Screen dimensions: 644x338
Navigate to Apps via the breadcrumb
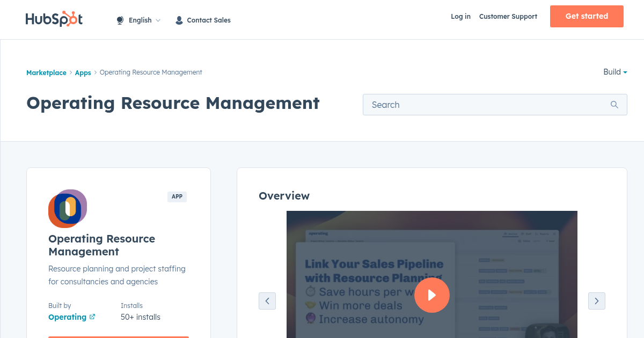[x=83, y=72]
